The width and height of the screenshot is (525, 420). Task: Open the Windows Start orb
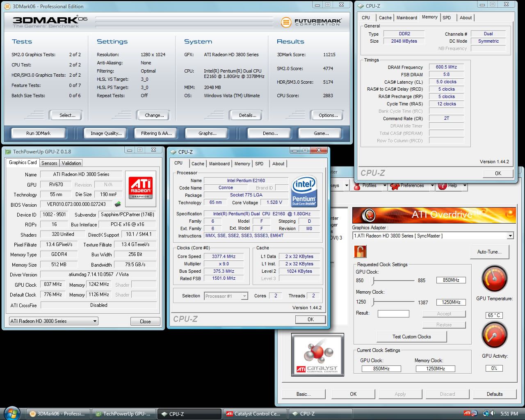point(12,413)
